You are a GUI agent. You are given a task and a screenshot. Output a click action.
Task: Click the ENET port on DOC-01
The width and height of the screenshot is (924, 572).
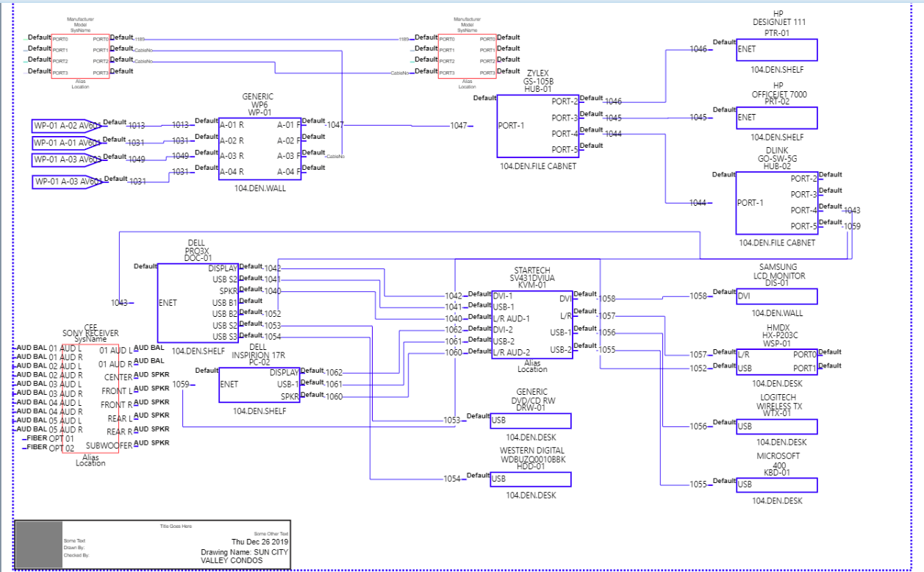[x=167, y=302]
